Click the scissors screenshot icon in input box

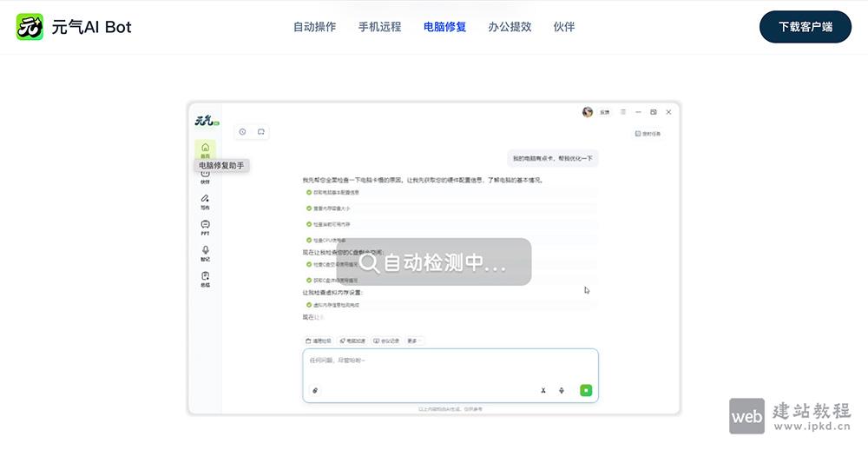point(543,390)
